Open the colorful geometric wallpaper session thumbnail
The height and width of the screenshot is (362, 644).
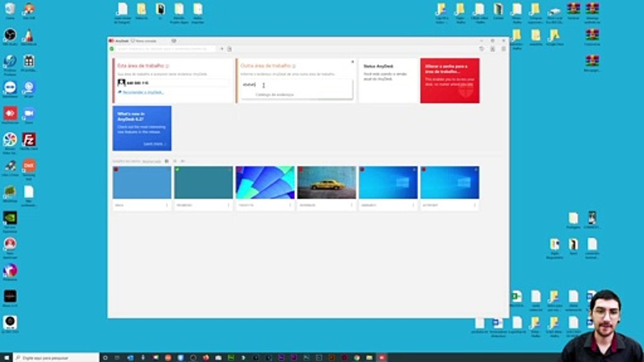pos(265,183)
